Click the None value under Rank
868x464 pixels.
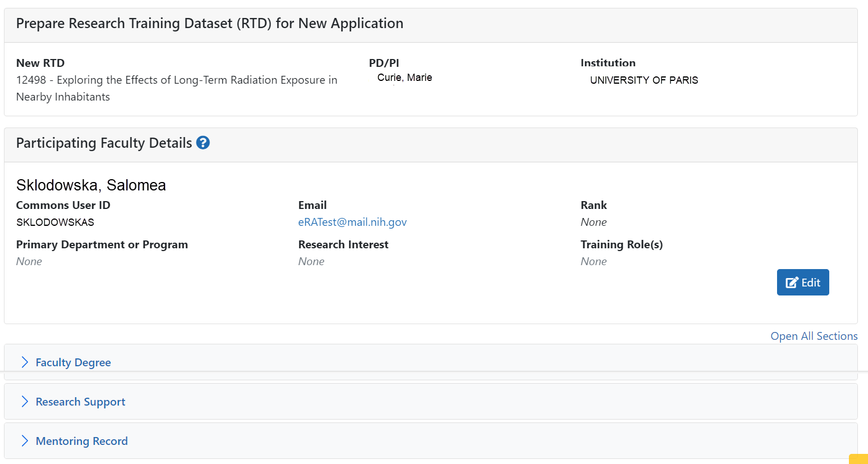tap(593, 222)
